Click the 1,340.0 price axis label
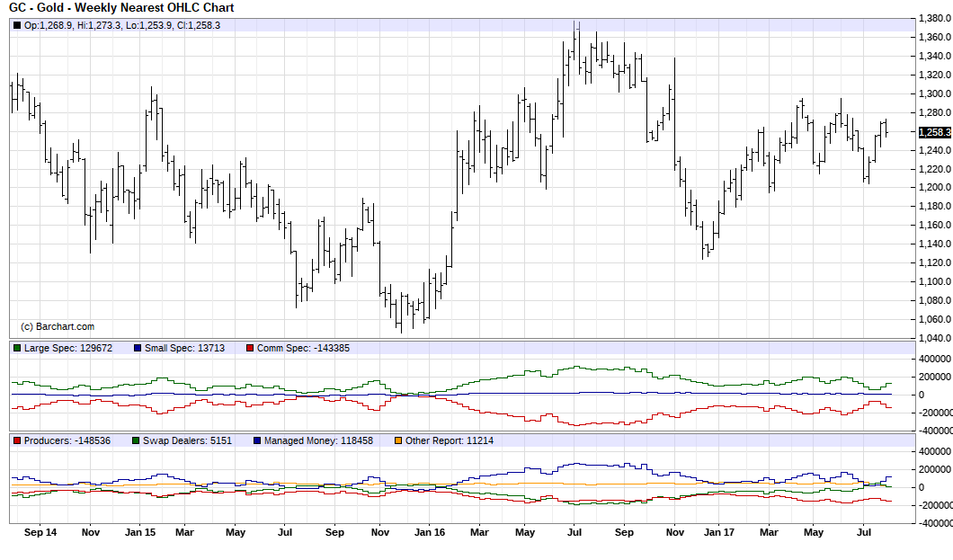This screenshot has width=953, height=560. 935,56
